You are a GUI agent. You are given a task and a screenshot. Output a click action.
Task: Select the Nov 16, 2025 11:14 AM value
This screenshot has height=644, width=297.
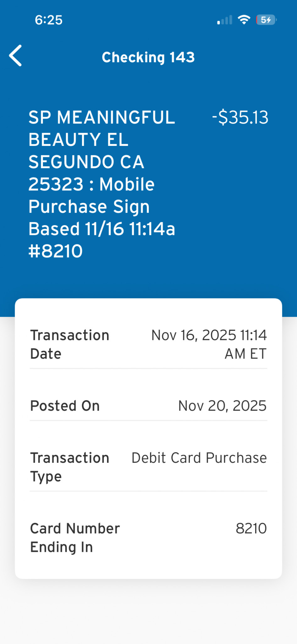(209, 344)
